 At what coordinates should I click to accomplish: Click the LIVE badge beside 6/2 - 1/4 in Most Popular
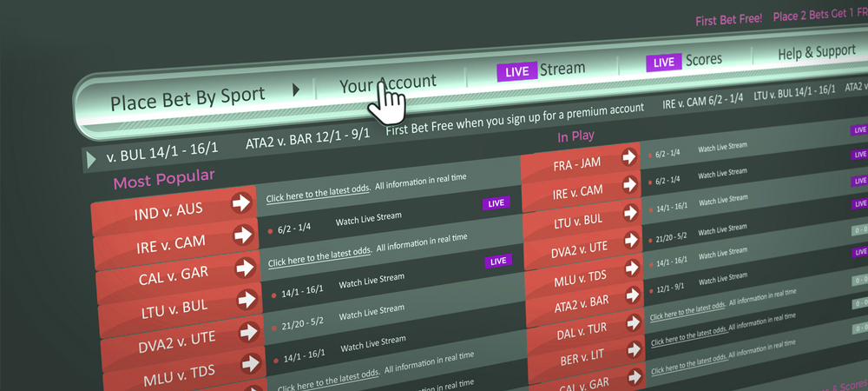pos(496,203)
